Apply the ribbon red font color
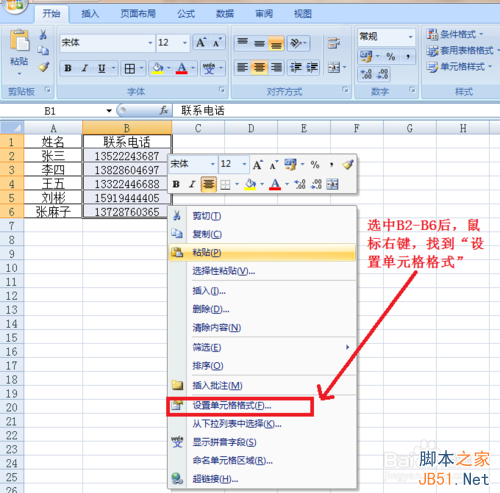 pos(182,68)
